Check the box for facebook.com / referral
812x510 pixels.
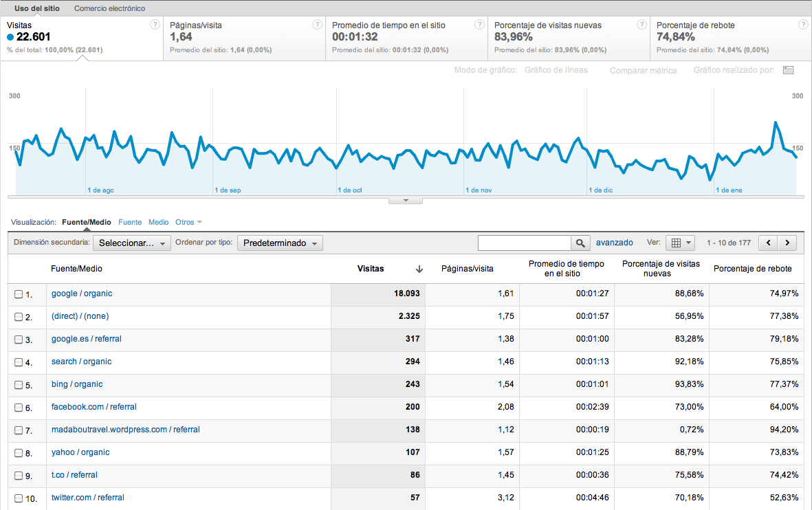[x=19, y=408]
